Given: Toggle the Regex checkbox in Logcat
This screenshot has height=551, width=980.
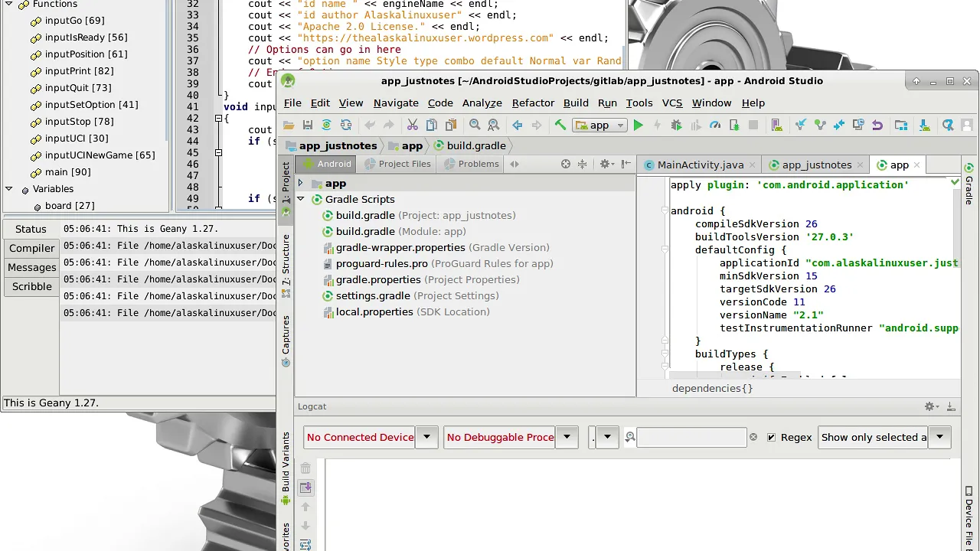Looking at the screenshot, I should [x=771, y=437].
